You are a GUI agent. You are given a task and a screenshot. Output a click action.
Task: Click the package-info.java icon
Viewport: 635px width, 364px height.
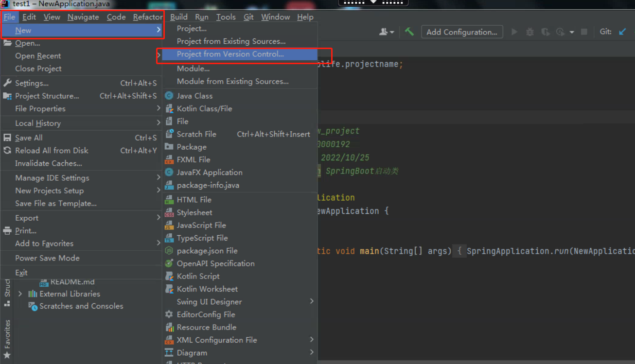click(x=169, y=185)
